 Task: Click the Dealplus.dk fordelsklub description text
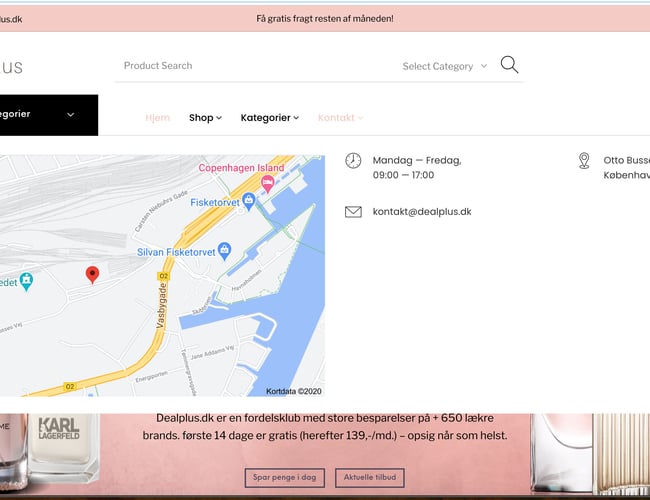pyautogui.click(x=325, y=427)
